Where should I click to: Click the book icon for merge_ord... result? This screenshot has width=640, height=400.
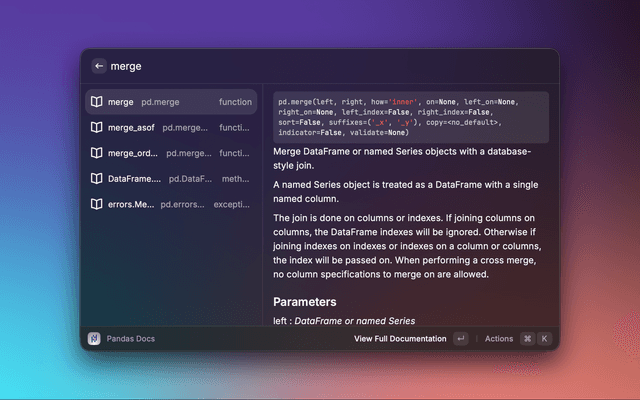96,153
